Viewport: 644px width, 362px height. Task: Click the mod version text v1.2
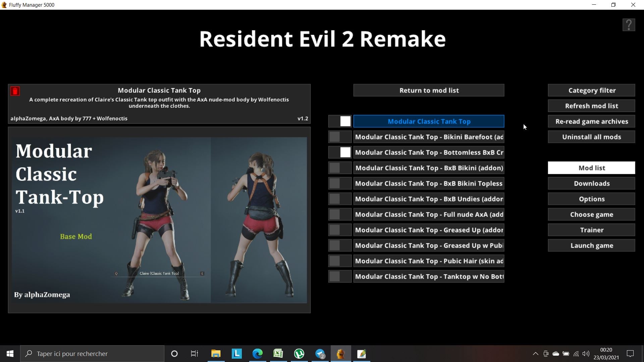pyautogui.click(x=303, y=118)
